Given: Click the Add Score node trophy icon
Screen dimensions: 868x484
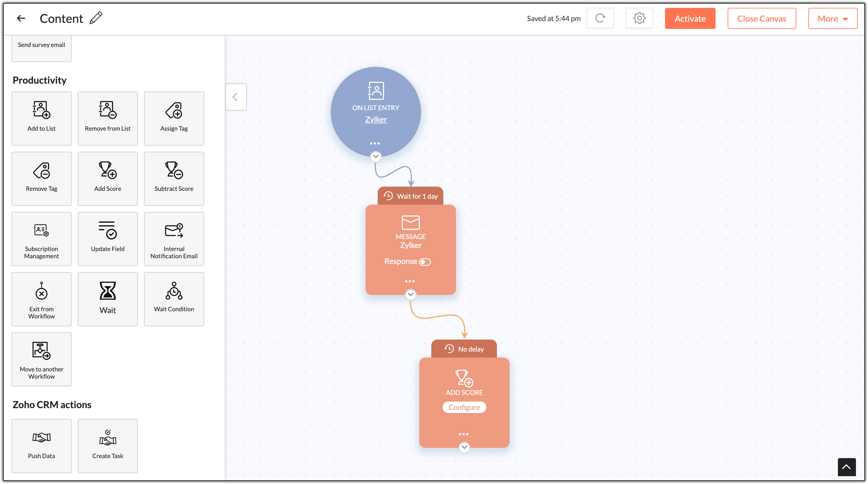Looking at the screenshot, I should click(x=464, y=378).
